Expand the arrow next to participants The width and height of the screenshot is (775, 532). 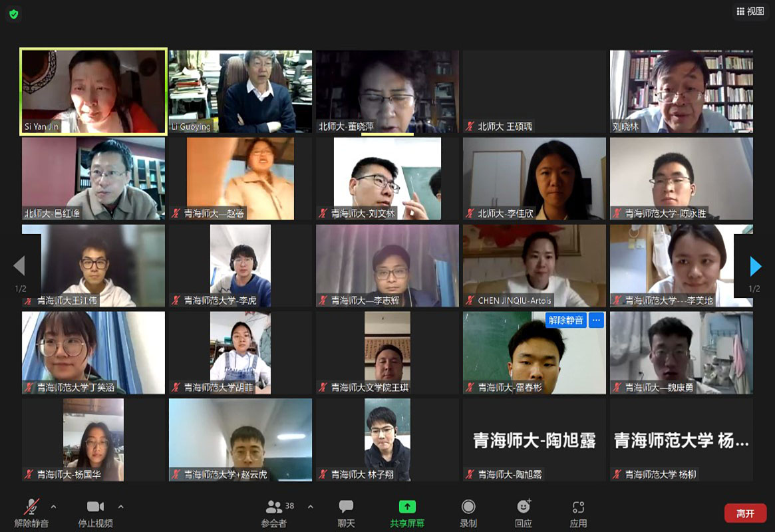click(310, 507)
